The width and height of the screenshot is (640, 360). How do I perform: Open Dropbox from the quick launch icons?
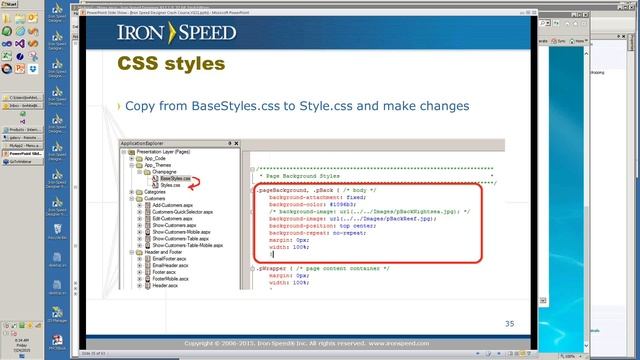[33, 69]
